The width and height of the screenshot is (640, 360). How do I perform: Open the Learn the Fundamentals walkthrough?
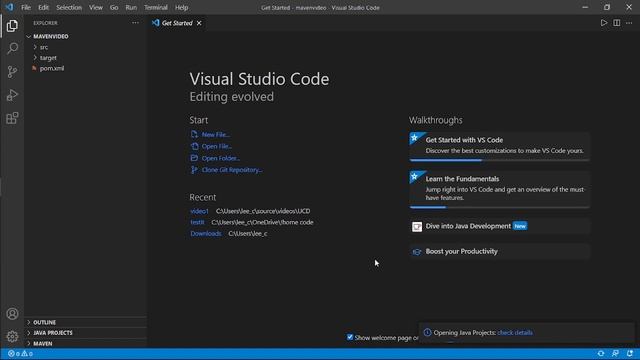coord(500,190)
